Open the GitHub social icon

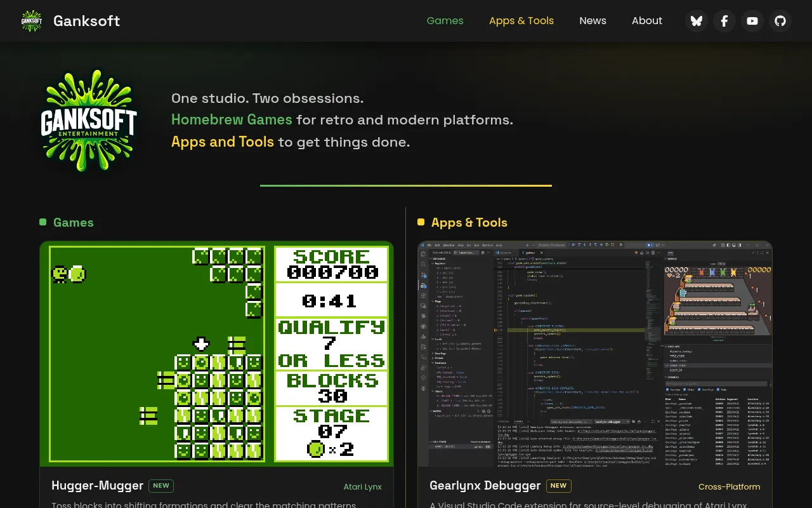click(x=780, y=21)
